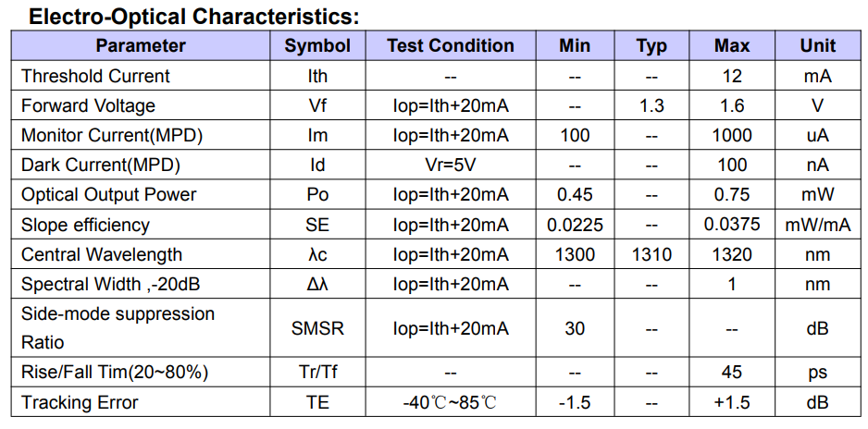Select the Central Wavelength row label
Image resolution: width=868 pixels, height=429 pixels.
tap(102, 254)
